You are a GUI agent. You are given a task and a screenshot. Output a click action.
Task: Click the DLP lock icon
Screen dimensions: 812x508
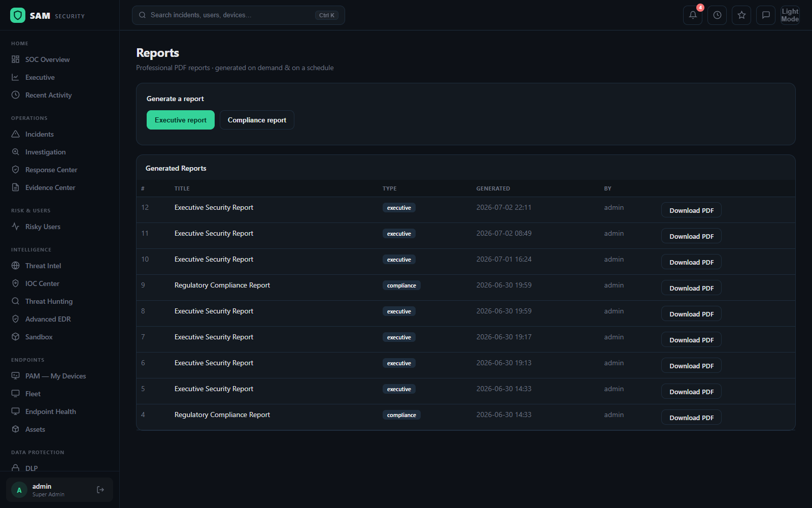(16, 468)
